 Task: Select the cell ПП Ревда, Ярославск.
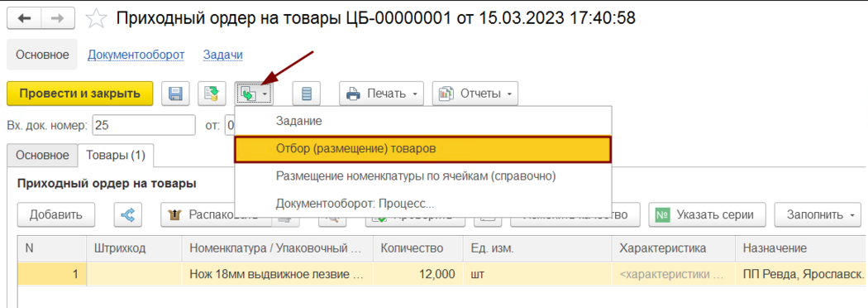pyautogui.click(x=801, y=274)
